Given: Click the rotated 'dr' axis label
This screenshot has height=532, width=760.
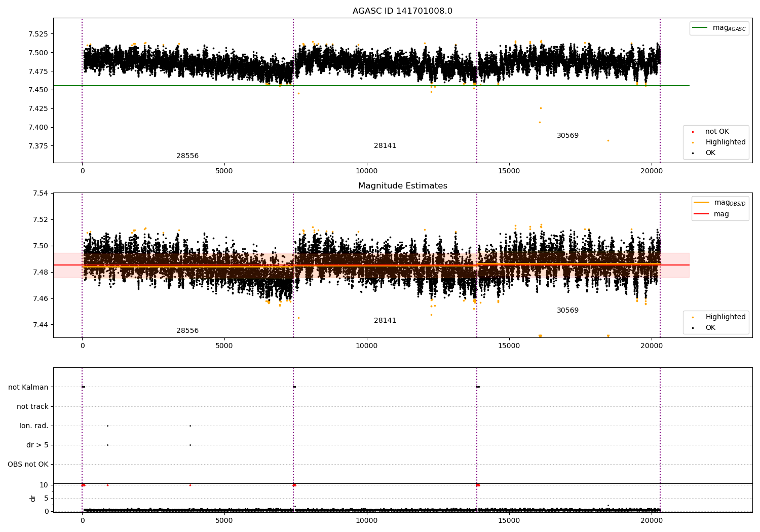Looking at the screenshot, I should (33, 498).
